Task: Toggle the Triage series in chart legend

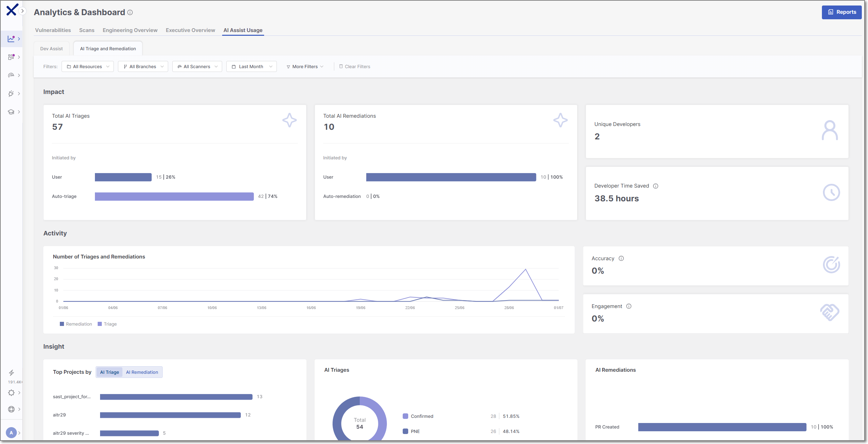Action: pos(107,324)
